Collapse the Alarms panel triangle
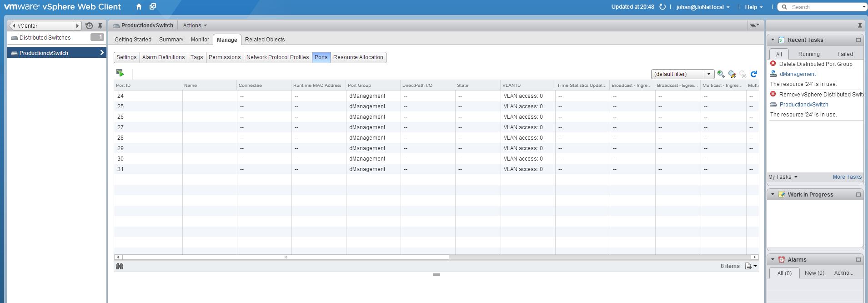 pyautogui.click(x=773, y=260)
